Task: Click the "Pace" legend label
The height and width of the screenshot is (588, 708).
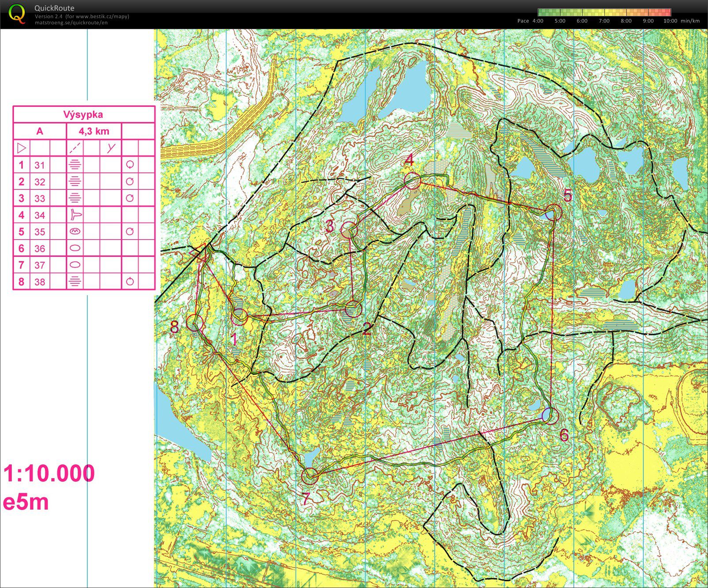Action: tap(523, 21)
